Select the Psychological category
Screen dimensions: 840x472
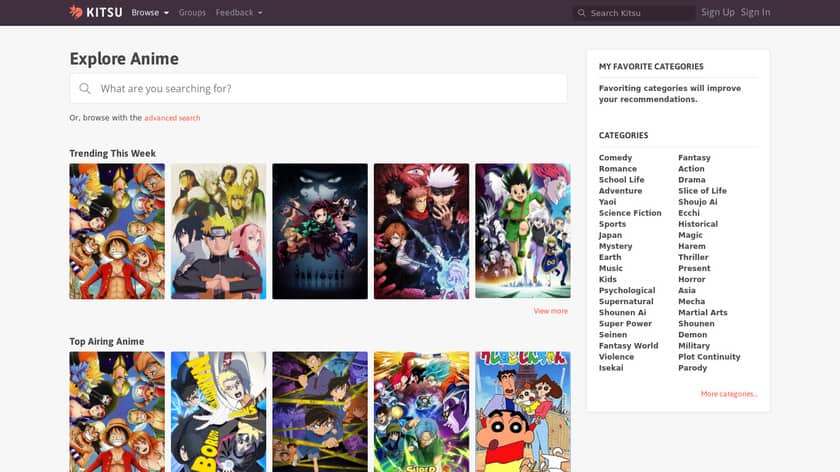coord(627,290)
